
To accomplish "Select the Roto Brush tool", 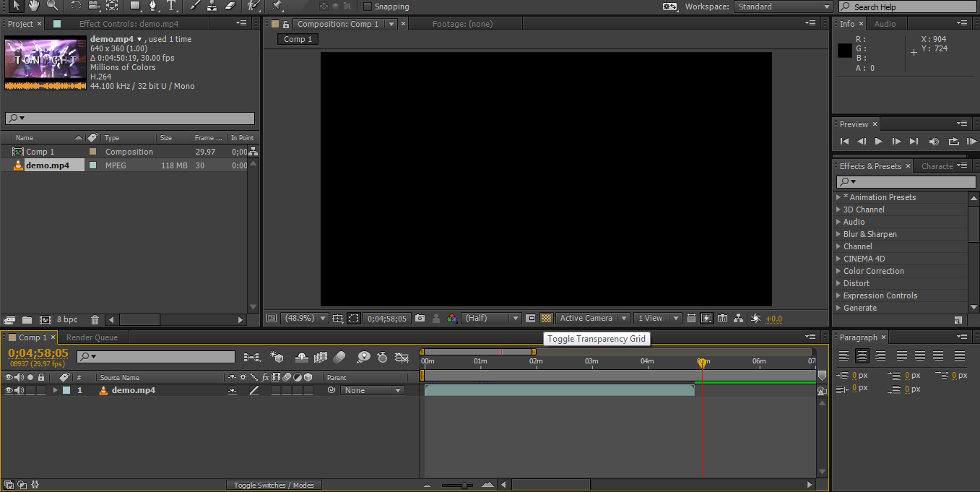I will [x=253, y=6].
